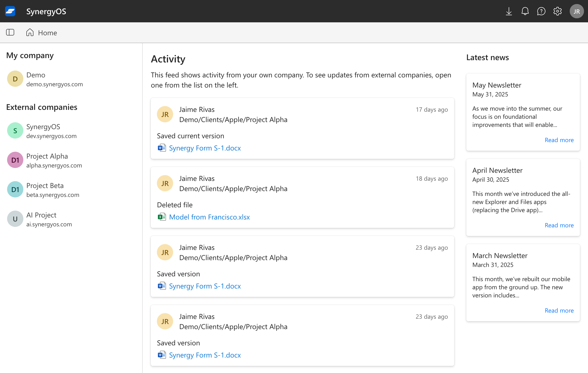Viewport: 588px width, 373px height.
Task: Open the downloads icon in header
Action: tap(509, 11)
